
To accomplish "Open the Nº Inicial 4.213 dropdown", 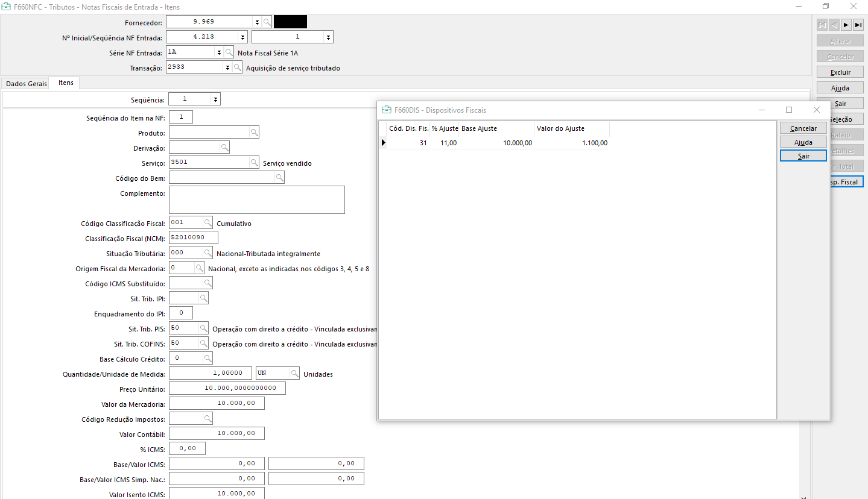I will [x=242, y=37].
